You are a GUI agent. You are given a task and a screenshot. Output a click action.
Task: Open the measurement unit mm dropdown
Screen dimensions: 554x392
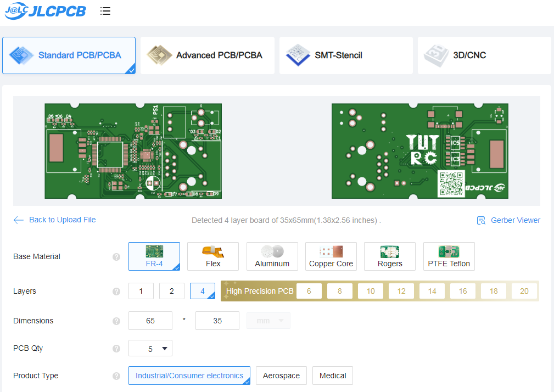point(268,321)
